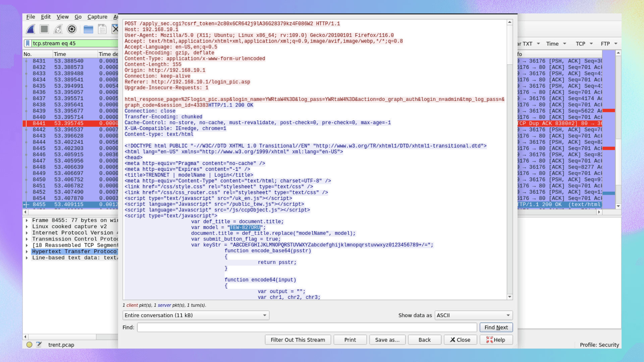The image size is (644, 362).
Task: Open the Show data as ASCII dropdown
Action: (474, 315)
